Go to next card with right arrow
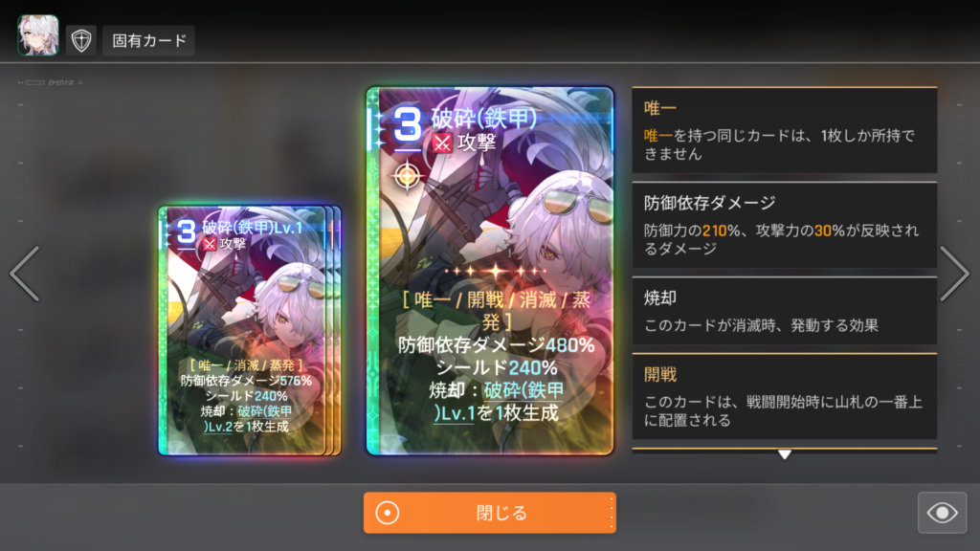Viewport: 980px width, 551px height. click(954, 274)
